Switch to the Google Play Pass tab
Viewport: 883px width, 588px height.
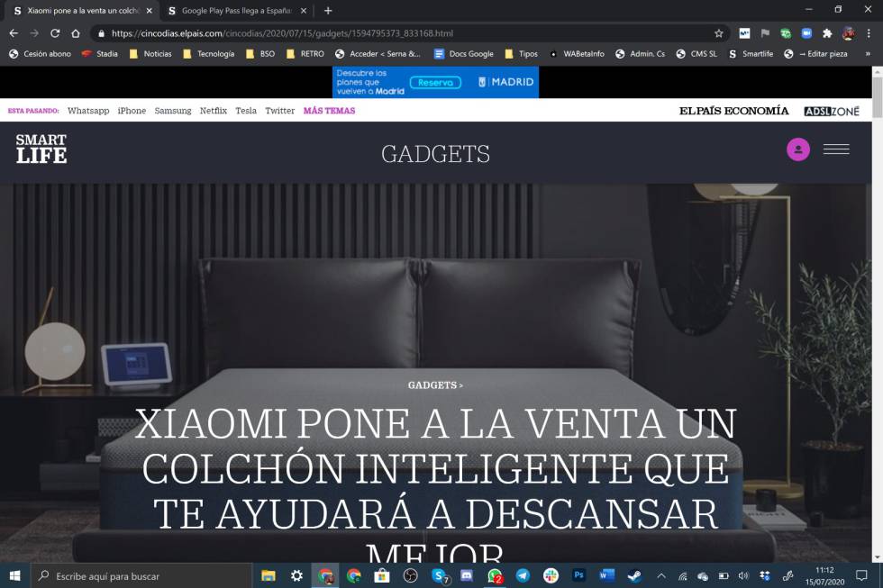236,11
